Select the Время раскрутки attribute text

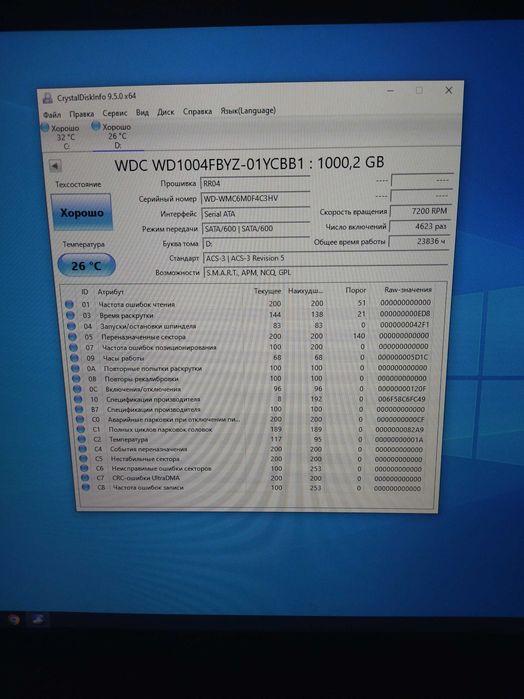[127, 315]
